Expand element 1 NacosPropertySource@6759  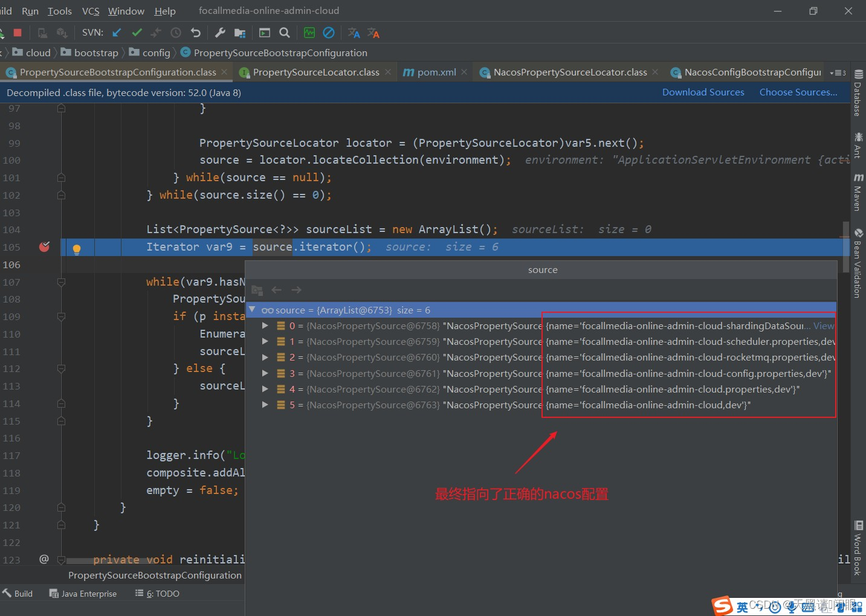pyautogui.click(x=265, y=341)
